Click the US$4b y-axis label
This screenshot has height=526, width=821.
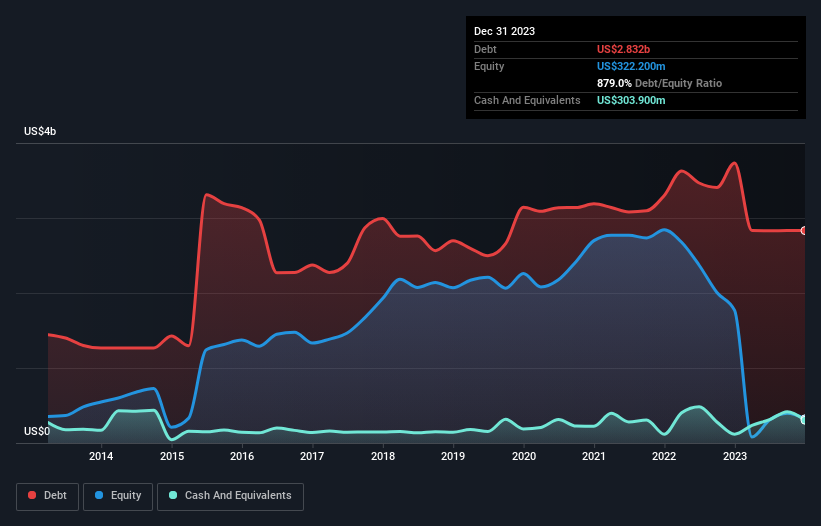(x=40, y=131)
